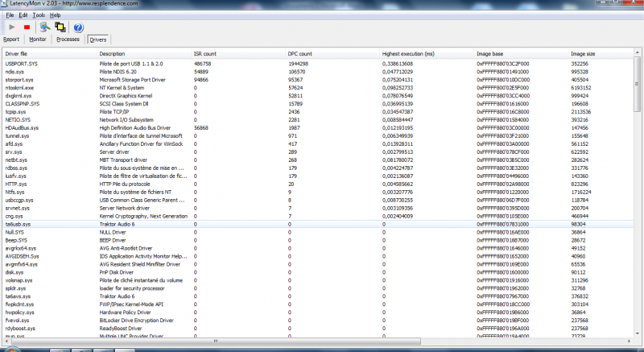Screen dimensions: 644x352
Task: Open the Edit menu
Action: [x=23, y=15]
